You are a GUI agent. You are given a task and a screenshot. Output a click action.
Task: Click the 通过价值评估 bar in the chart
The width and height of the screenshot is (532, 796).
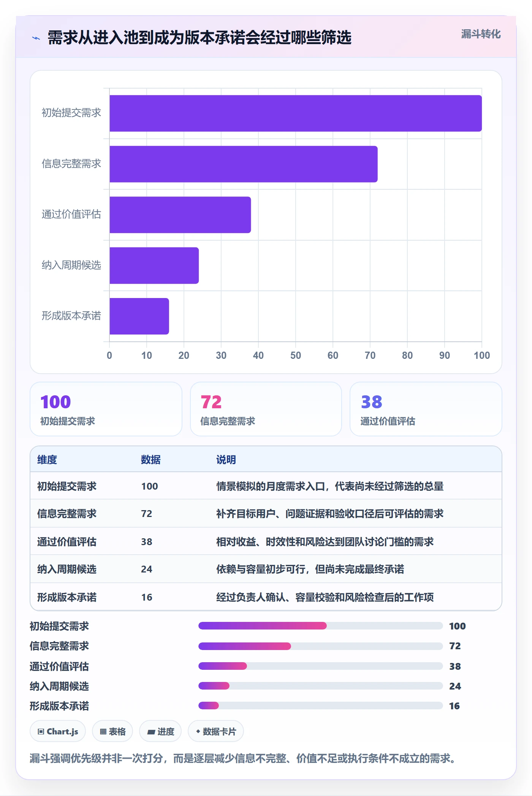tap(180, 215)
